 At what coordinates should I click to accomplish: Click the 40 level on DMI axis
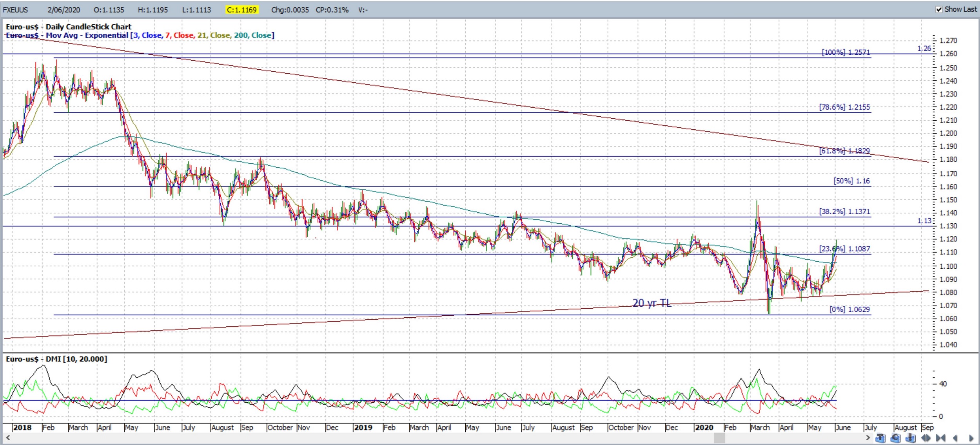tap(943, 384)
